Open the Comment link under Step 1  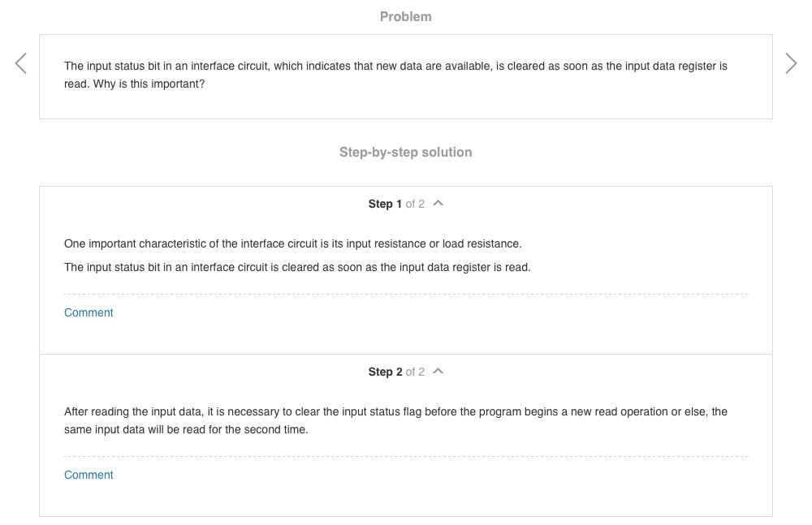[x=89, y=312]
